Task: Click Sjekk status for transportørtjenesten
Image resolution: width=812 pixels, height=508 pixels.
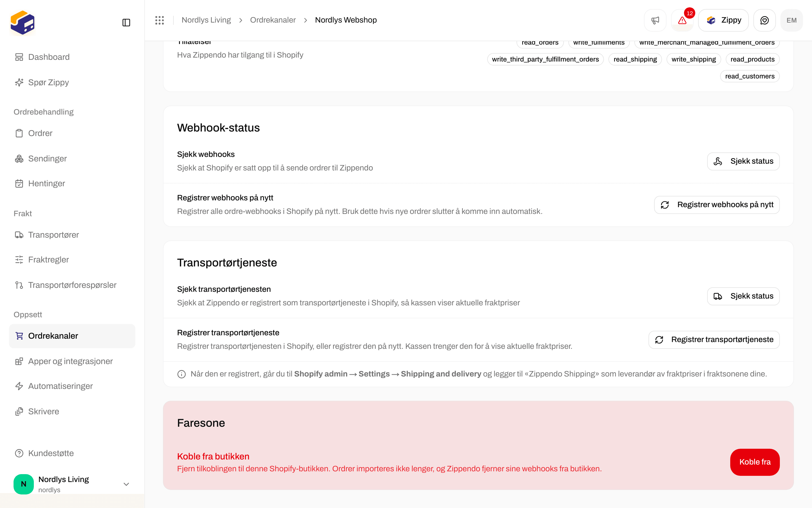Action: (743, 296)
